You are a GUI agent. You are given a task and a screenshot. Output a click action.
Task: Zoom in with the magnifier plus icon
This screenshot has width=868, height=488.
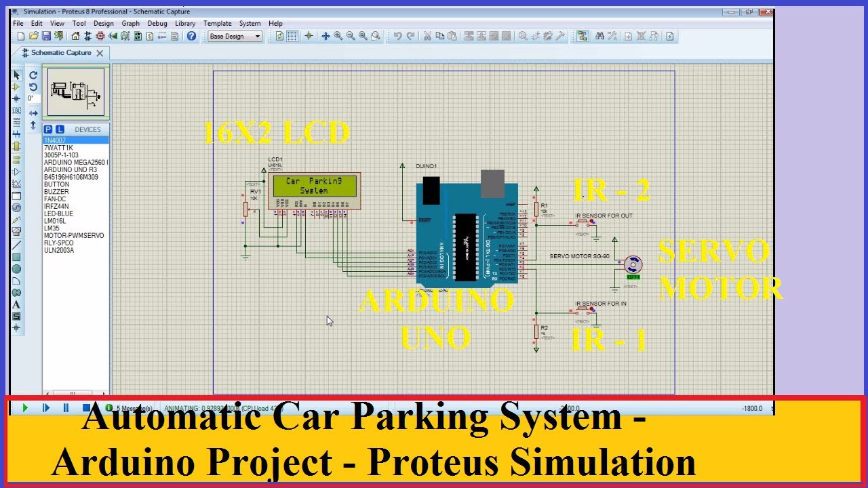coord(338,36)
